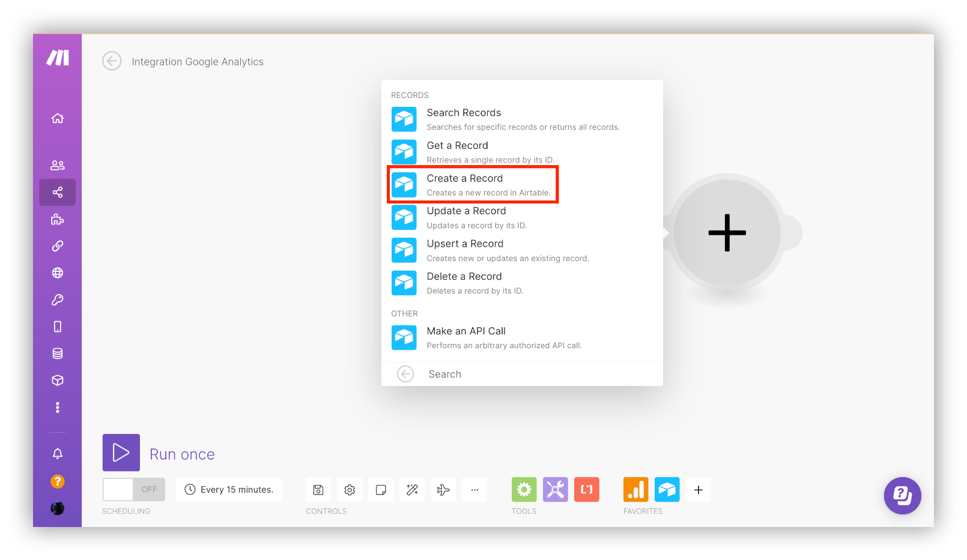
Task: Open scenario settings gear icon
Action: (350, 490)
